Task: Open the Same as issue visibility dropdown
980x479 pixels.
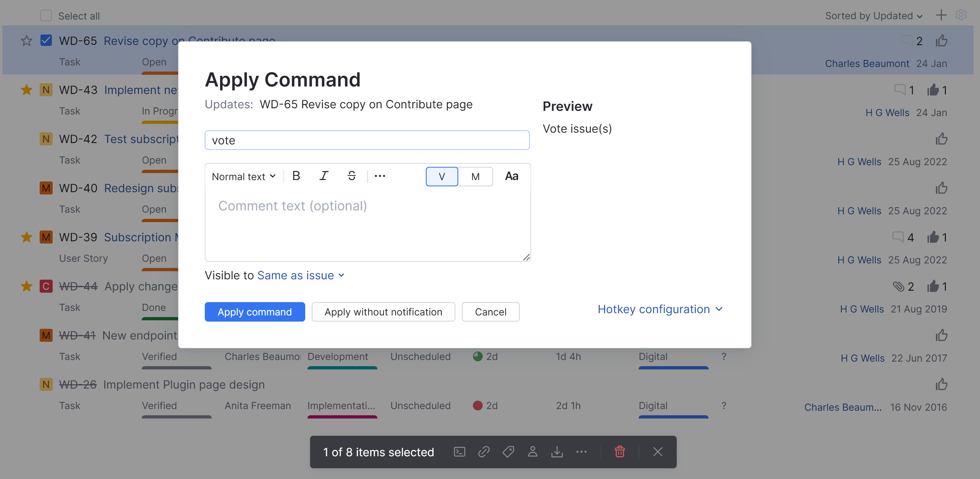Action: click(301, 275)
